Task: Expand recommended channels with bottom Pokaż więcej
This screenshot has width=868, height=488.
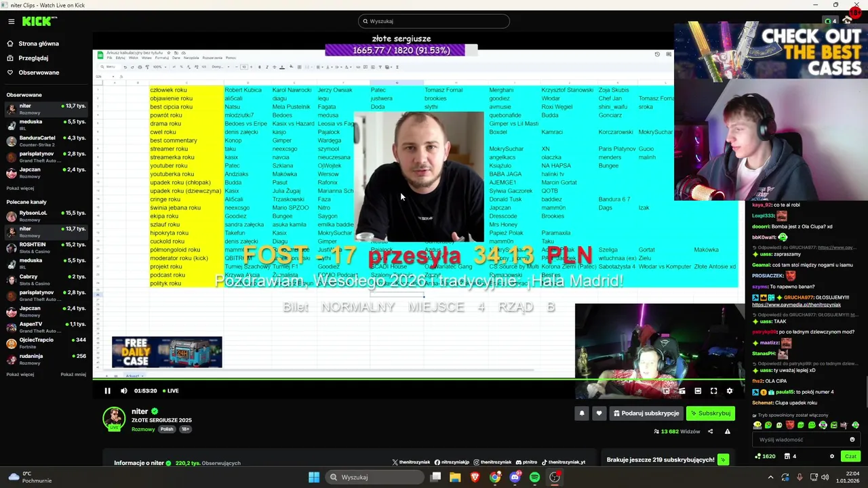Action: (x=20, y=374)
